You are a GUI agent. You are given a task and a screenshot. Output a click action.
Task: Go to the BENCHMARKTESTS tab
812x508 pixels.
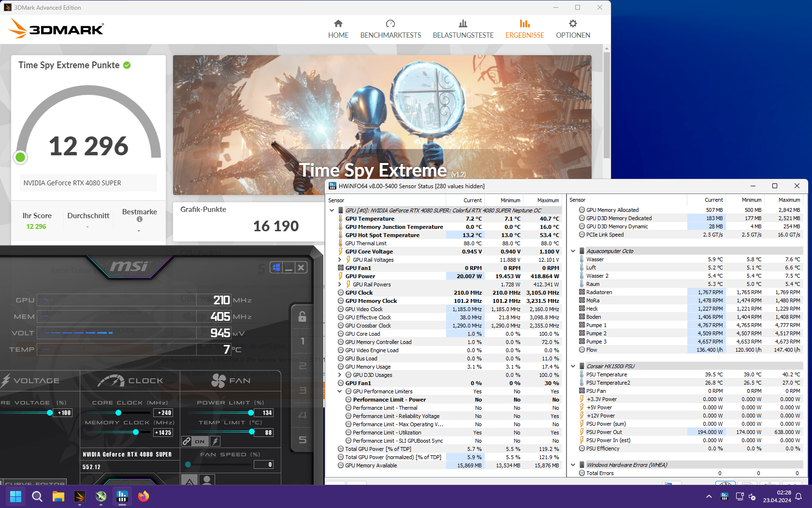click(x=391, y=29)
